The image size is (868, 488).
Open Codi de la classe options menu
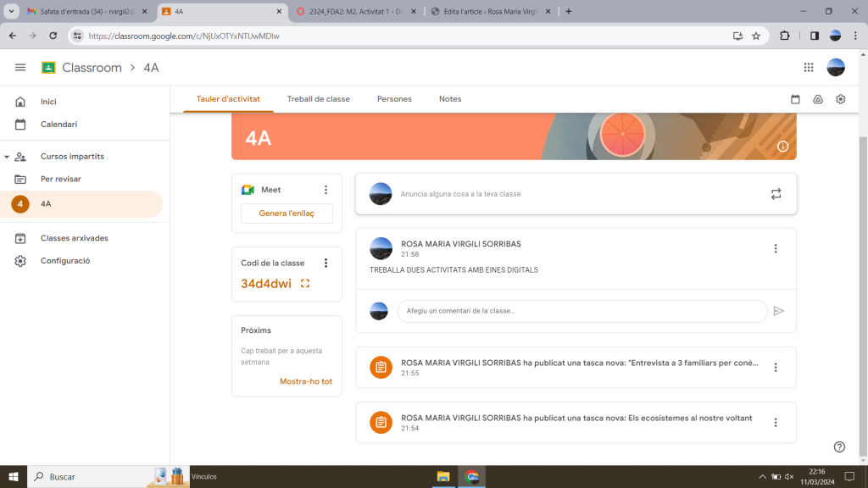325,263
